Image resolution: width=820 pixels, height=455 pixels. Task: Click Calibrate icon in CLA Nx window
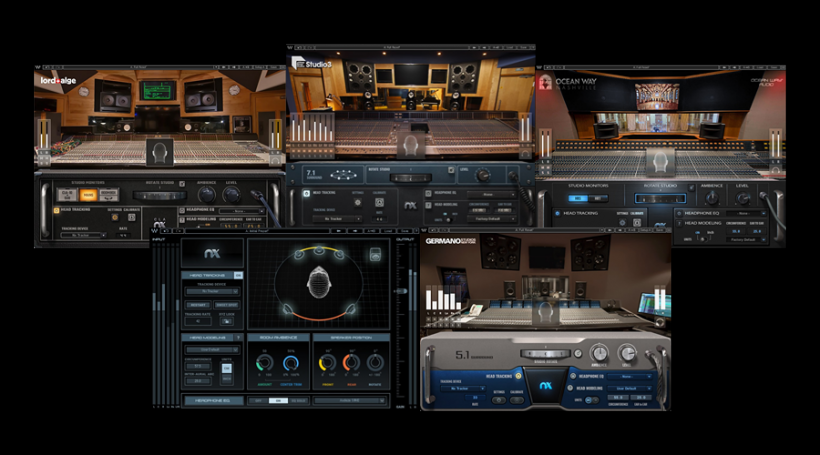(x=131, y=217)
